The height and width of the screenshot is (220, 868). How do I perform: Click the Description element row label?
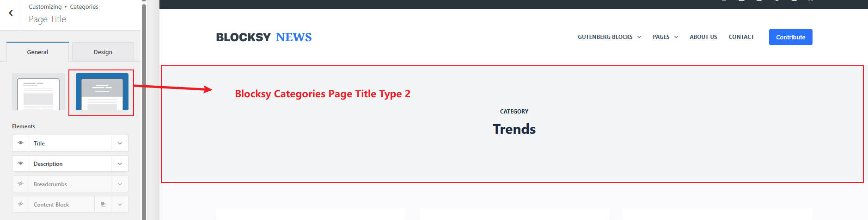point(48,164)
